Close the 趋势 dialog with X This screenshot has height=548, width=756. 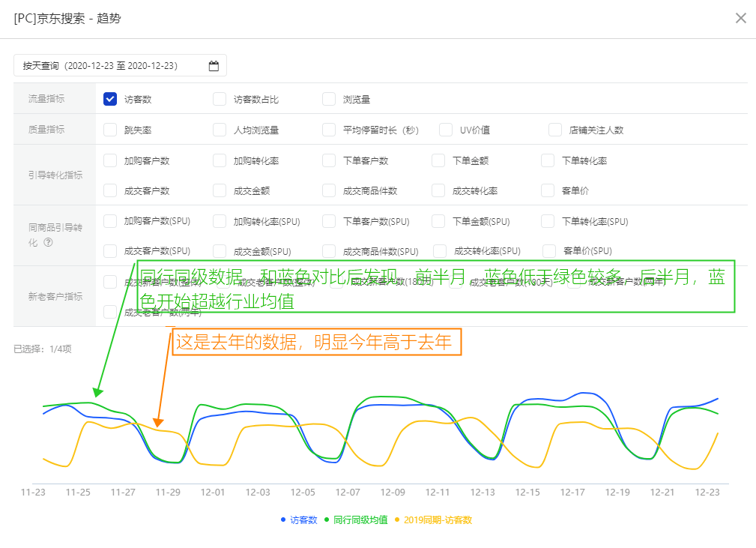(740, 18)
